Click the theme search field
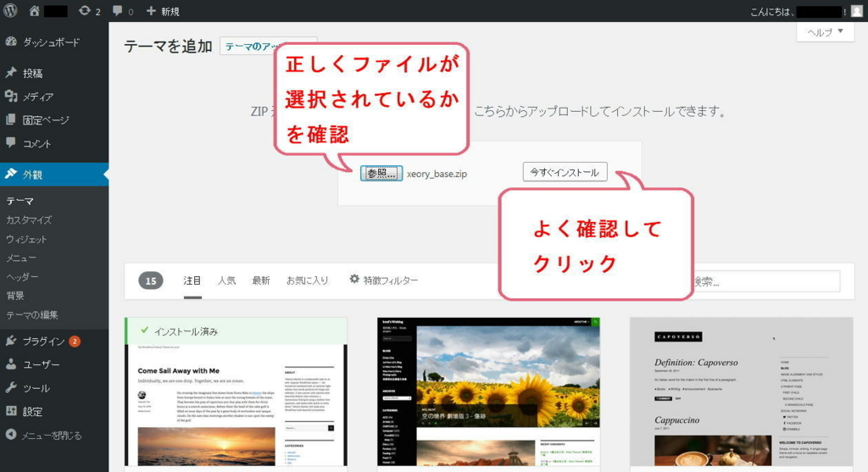 766,281
